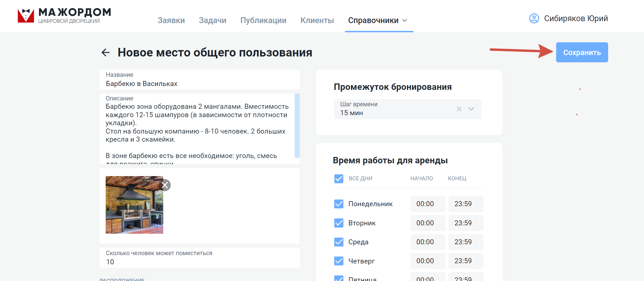Image resolution: width=644 pixels, height=281 pixels.
Task: Click the Сохранить button
Action: click(582, 52)
